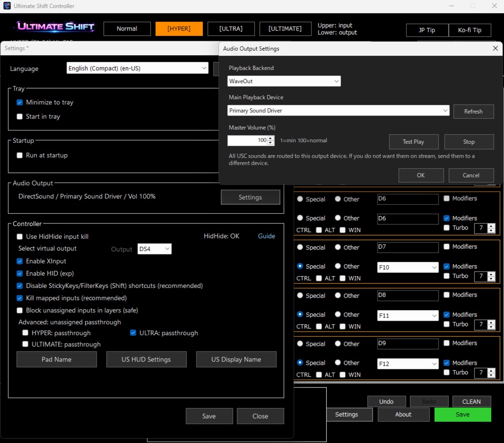Increase Master Volume with the up stepper arrow
Image resolution: width=504 pixels, height=443 pixels.
pyautogui.click(x=270, y=138)
